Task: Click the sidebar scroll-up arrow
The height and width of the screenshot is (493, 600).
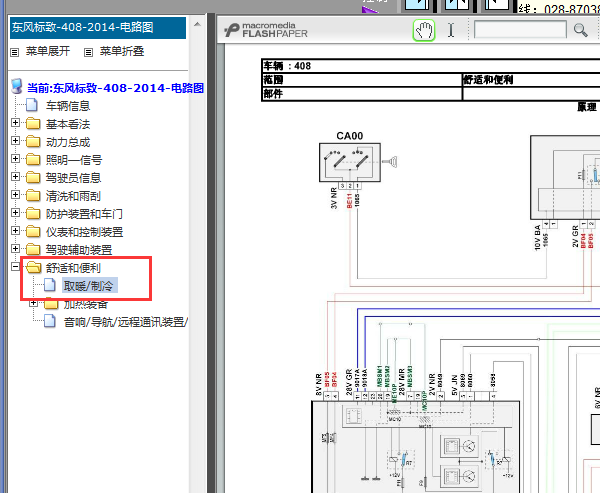Action: [x=197, y=24]
